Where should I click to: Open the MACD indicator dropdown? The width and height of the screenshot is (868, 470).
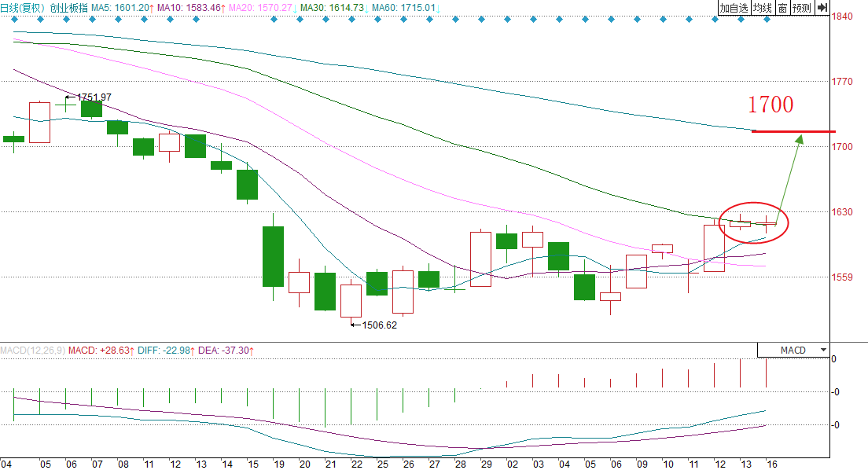(x=793, y=350)
